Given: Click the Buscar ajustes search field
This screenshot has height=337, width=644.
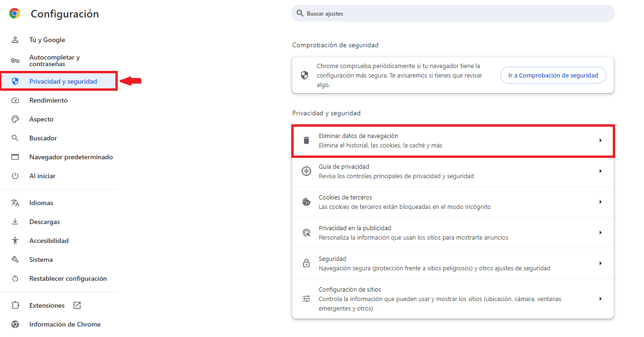Looking at the screenshot, I should click(453, 13).
